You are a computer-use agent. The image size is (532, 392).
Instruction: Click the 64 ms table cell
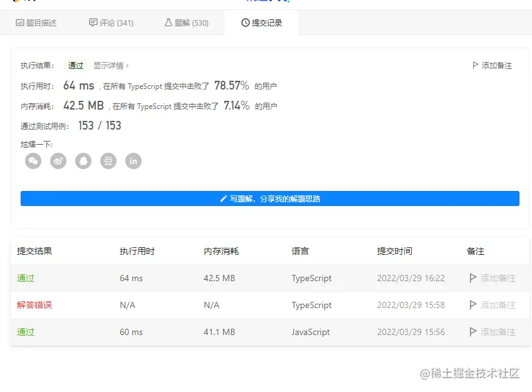click(132, 278)
